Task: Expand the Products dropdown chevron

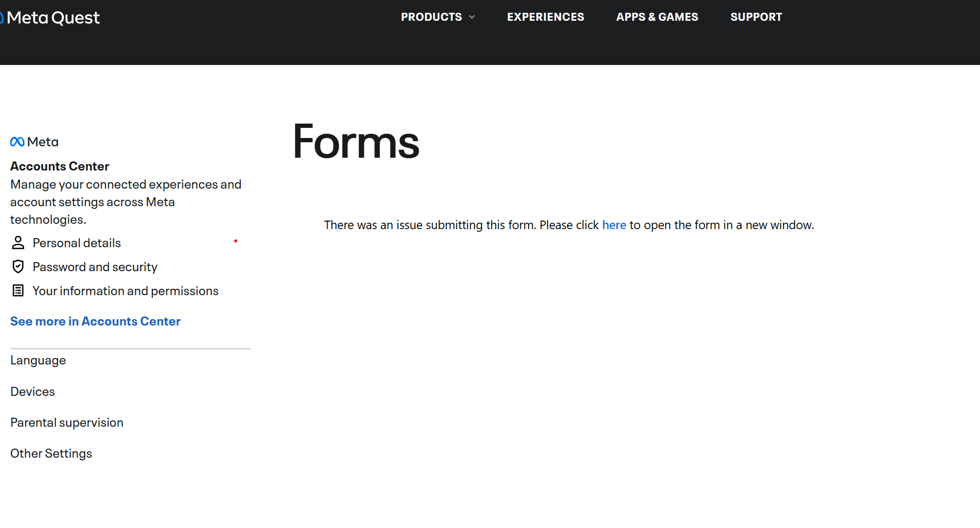Action: (x=472, y=17)
